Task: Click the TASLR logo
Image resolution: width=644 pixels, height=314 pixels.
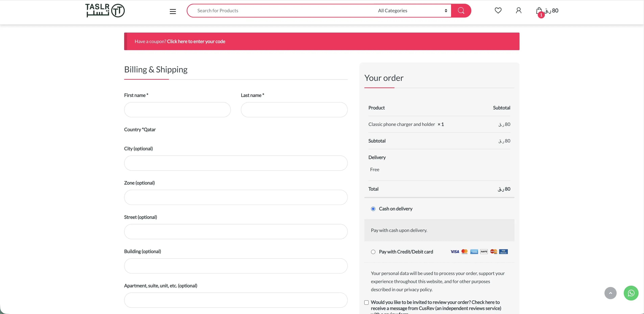Action: [x=105, y=10]
